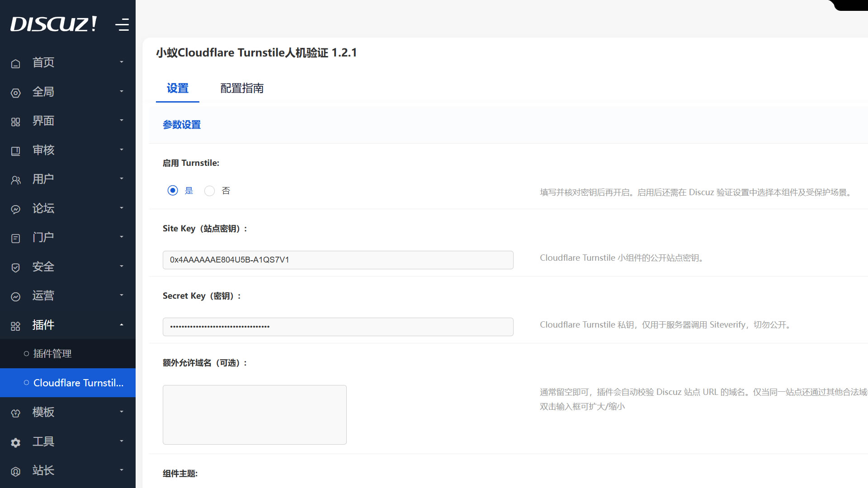Collapse the 插件 menu arrow
The image size is (868, 488).
[x=121, y=324]
